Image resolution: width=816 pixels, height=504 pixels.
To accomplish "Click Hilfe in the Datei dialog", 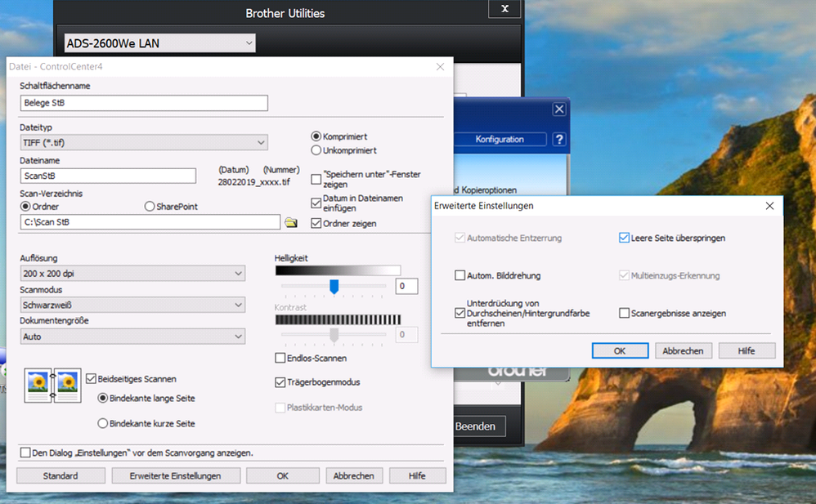I will [x=417, y=476].
